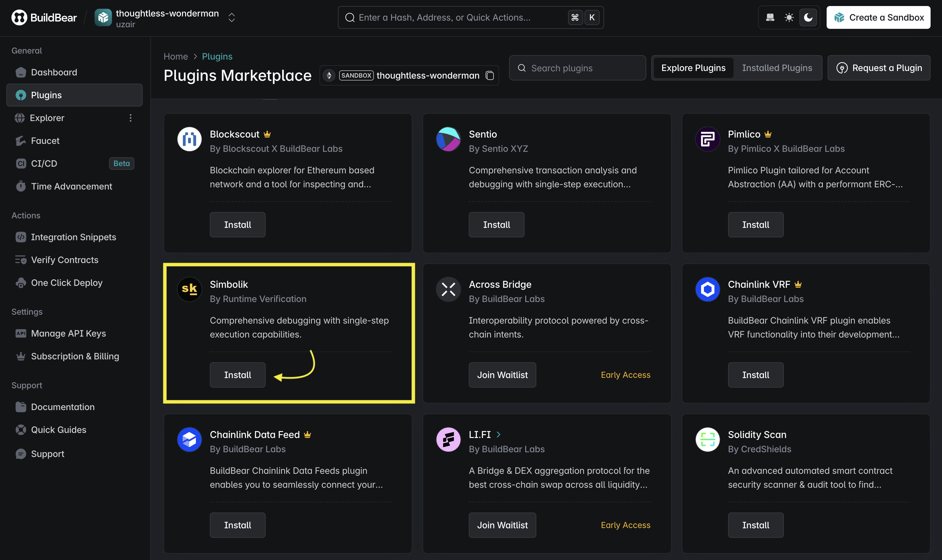Viewport: 942px width, 560px height.
Task: Click the Time Advancement stopwatch icon
Action: [21, 186]
